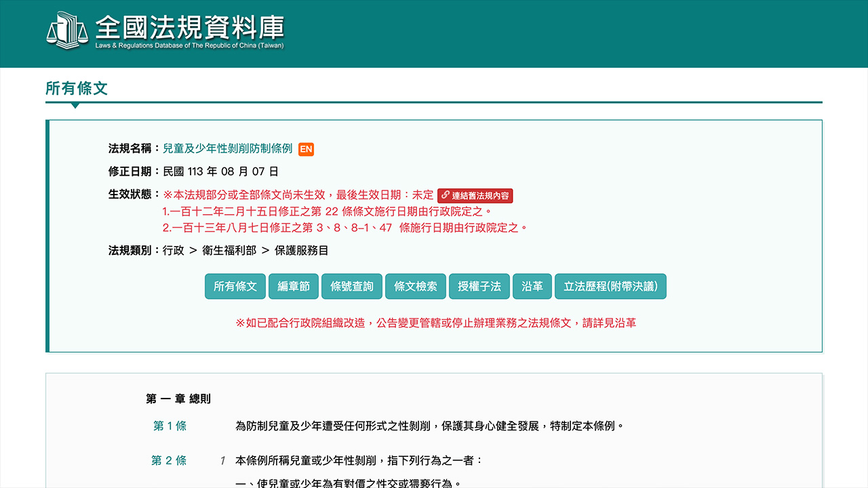Switch to the 編章節 tab

pyautogui.click(x=294, y=287)
